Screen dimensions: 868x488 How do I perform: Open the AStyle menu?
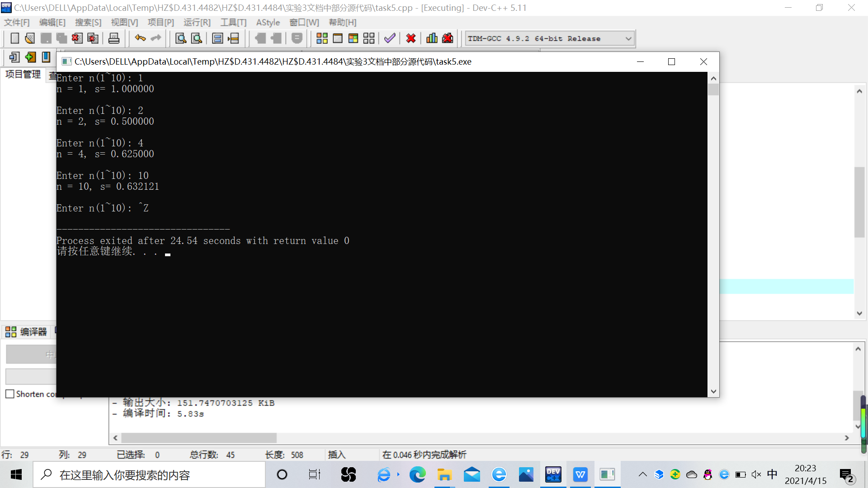coord(268,23)
